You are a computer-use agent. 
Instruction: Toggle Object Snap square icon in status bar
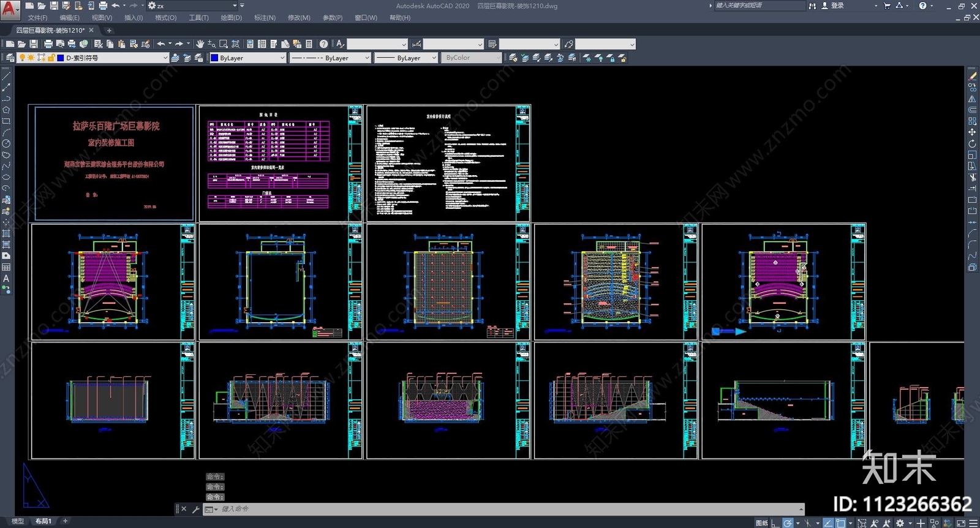pyautogui.click(x=841, y=523)
